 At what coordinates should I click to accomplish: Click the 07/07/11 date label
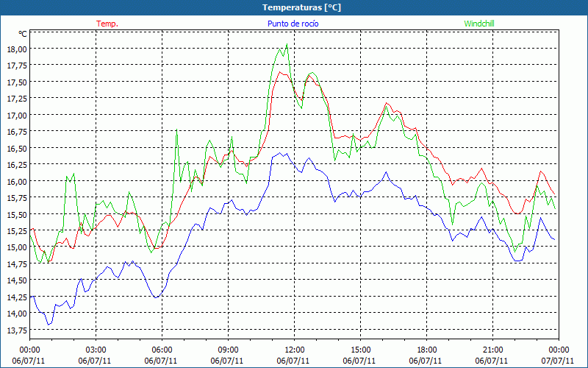[x=559, y=361]
